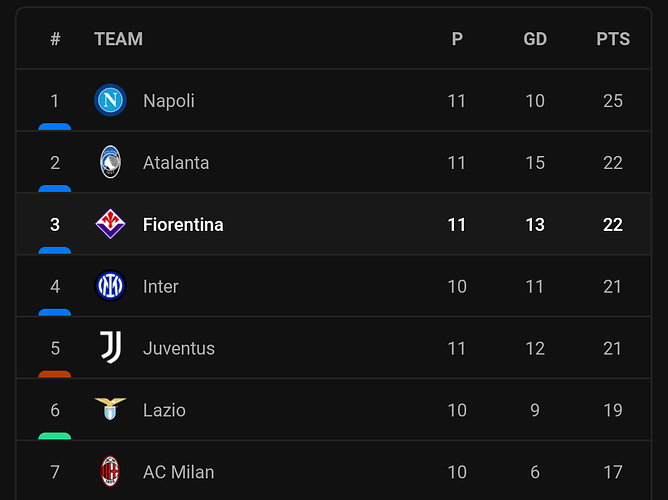Click the TEAM column header

coord(118,39)
